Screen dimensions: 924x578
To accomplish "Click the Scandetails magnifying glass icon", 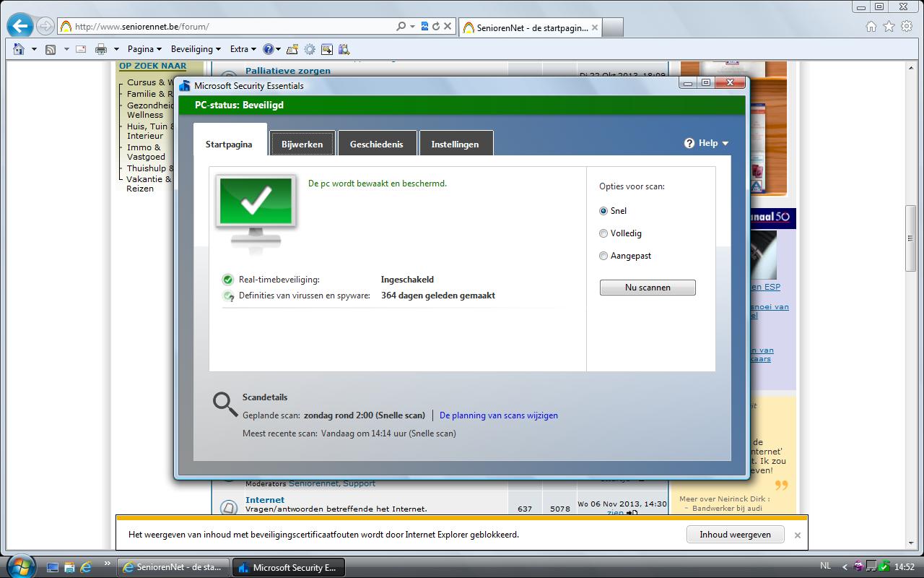I will pos(225,405).
